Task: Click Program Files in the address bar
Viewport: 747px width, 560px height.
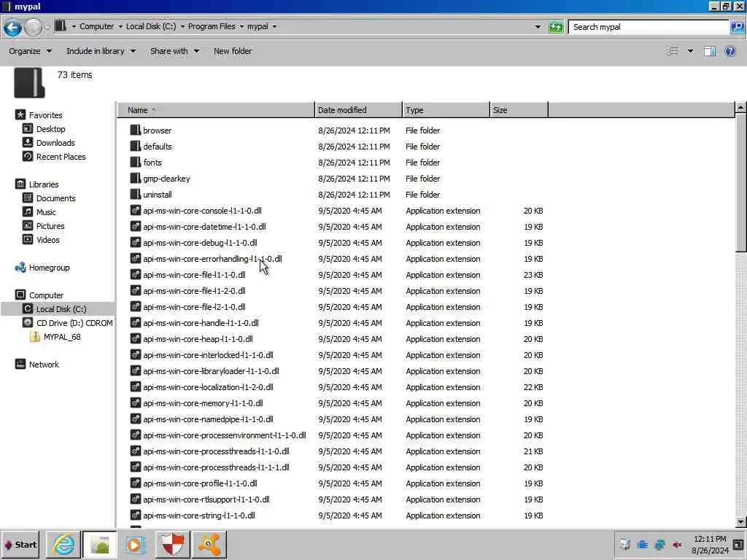Action: pos(212,27)
